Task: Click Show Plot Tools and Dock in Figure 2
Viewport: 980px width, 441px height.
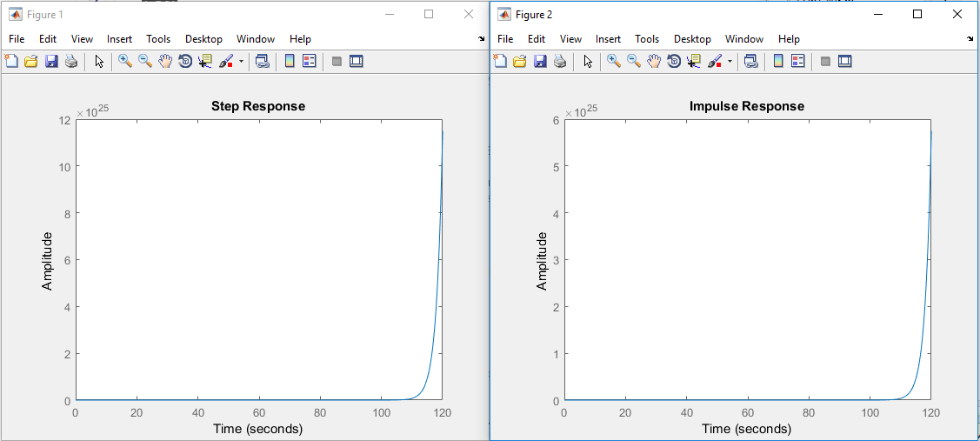Action: click(845, 61)
